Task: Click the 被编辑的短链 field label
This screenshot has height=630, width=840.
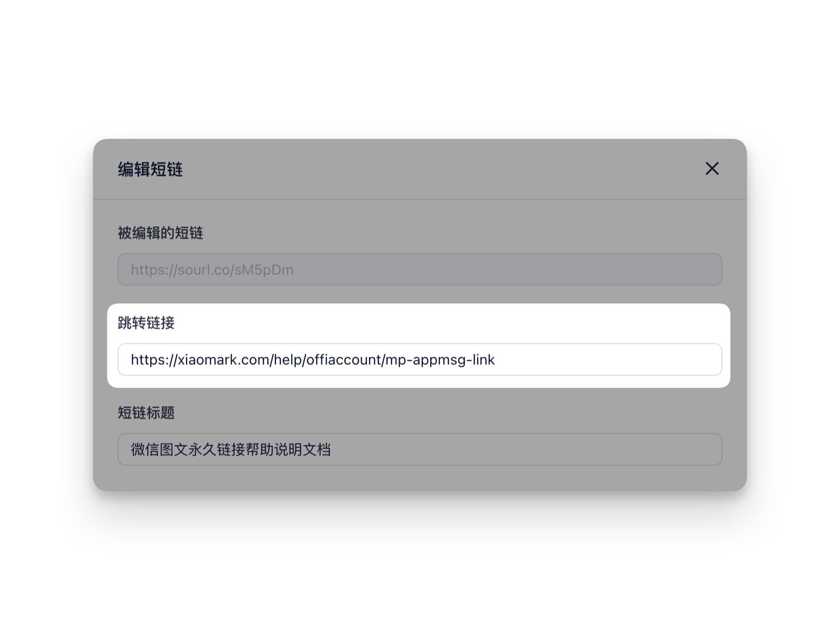Action: point(160,233)
